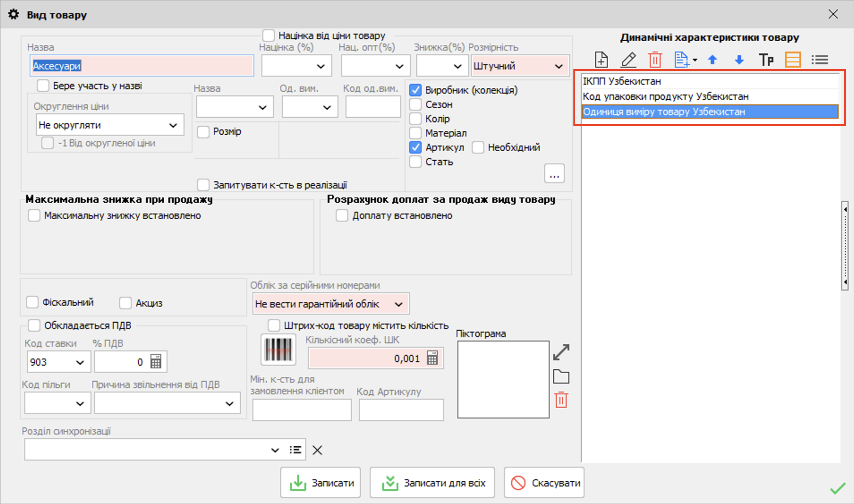This screenshot has width=854, height=504.
Task: Toggle the Фіскальний checkbox
Action: [33, 303]
